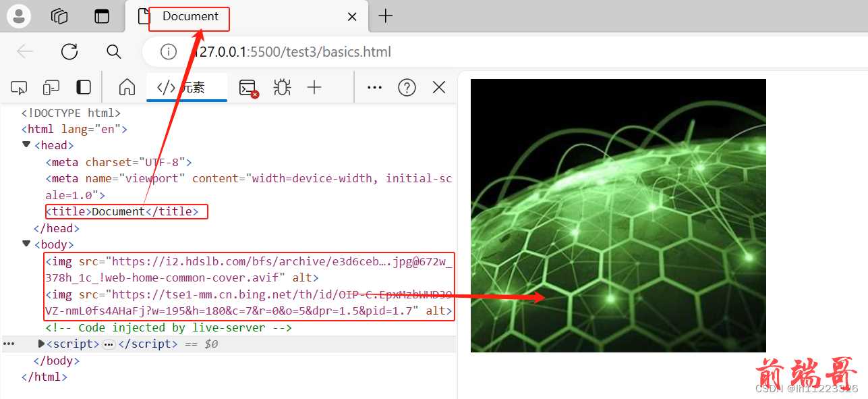Open the browser profile avatar
This screenshot has height=399, width=868.
click(x=19, y=16)
